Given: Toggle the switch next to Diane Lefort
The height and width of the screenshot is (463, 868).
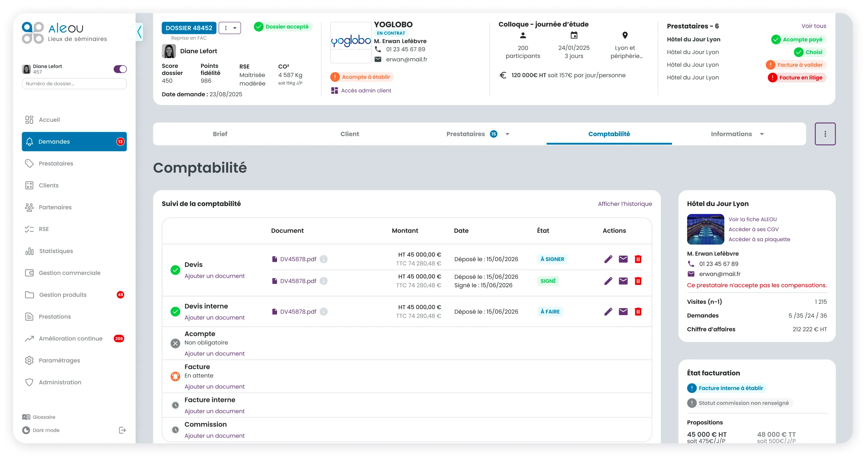Looking at the screenshot, I should pos(120,69).
